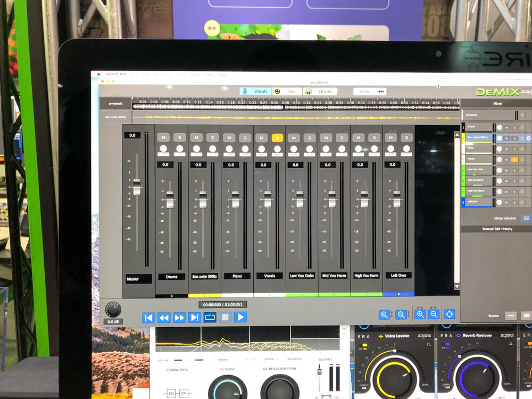Click settings gear on Bass under 300Hz row
Image resolution: width=532 pixels, height=399 pixels.
coord(529,138)
